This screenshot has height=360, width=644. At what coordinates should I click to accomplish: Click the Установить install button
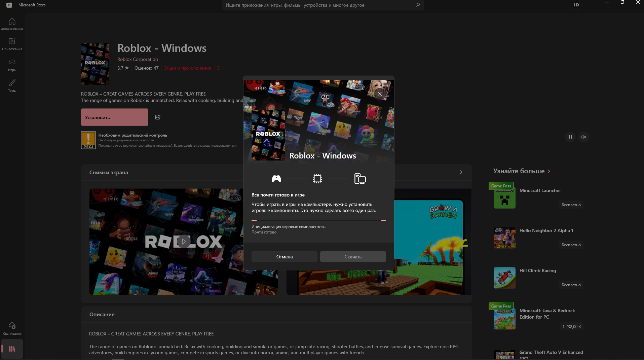115,117
